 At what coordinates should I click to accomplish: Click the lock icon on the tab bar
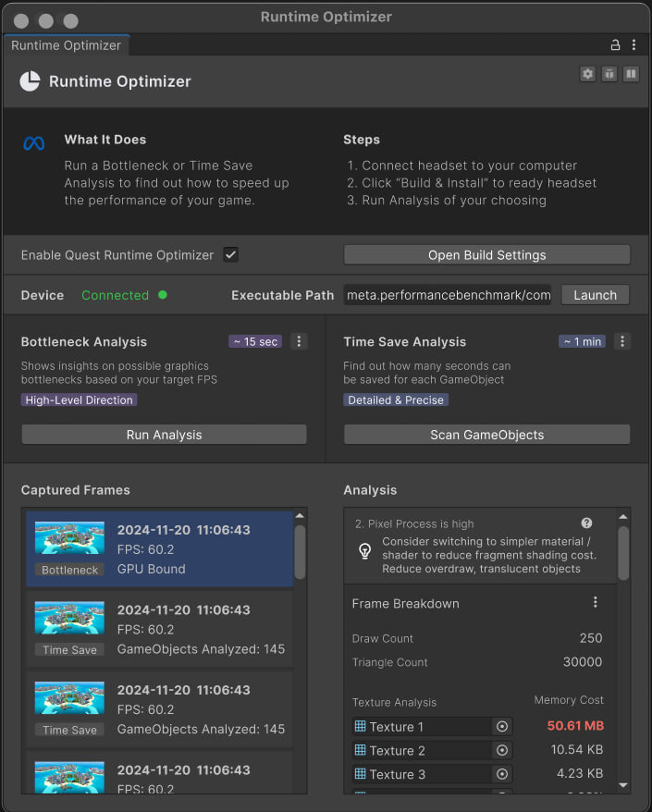(x=615, y=44)
